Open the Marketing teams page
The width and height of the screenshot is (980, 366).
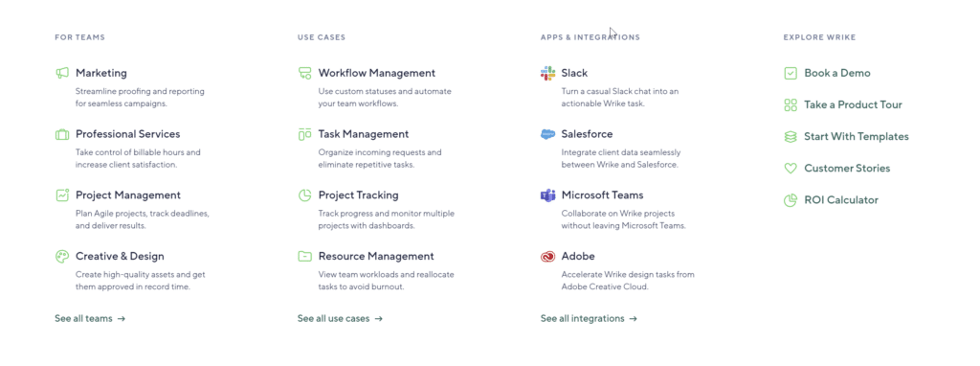click(101, 73)
